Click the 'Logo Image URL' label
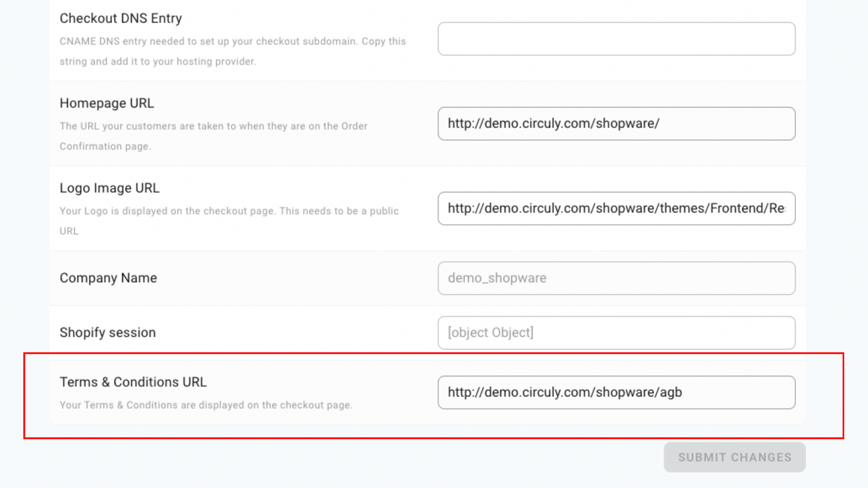 pos(110,188)
